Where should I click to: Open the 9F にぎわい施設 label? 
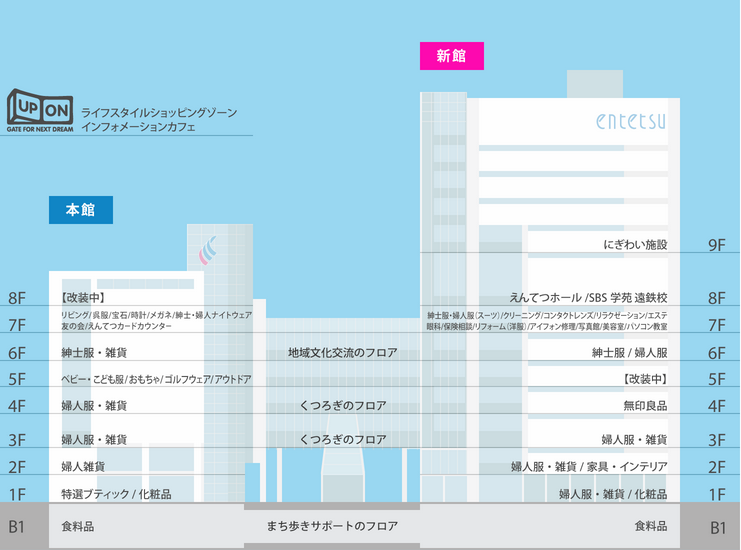click(635, 244)
